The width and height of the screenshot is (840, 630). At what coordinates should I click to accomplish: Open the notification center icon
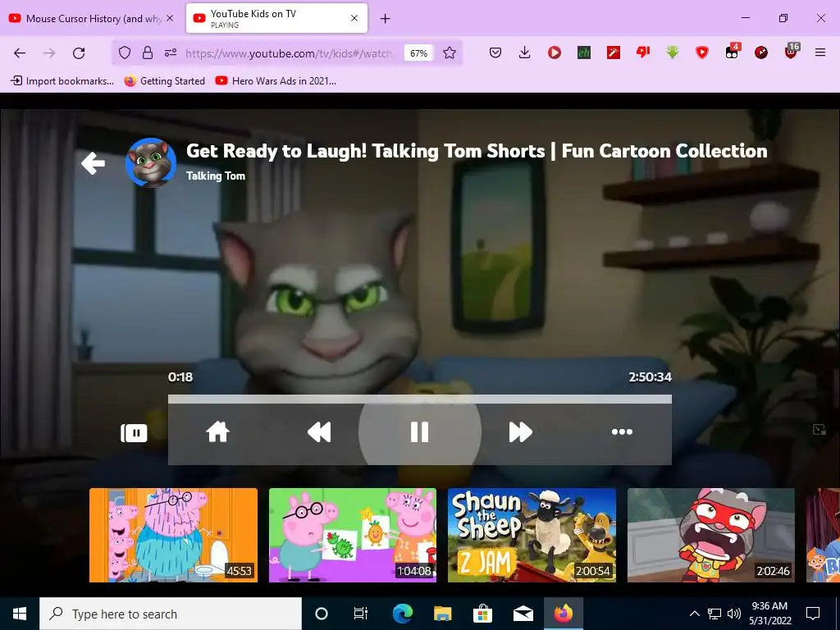[x=813, y=614]
